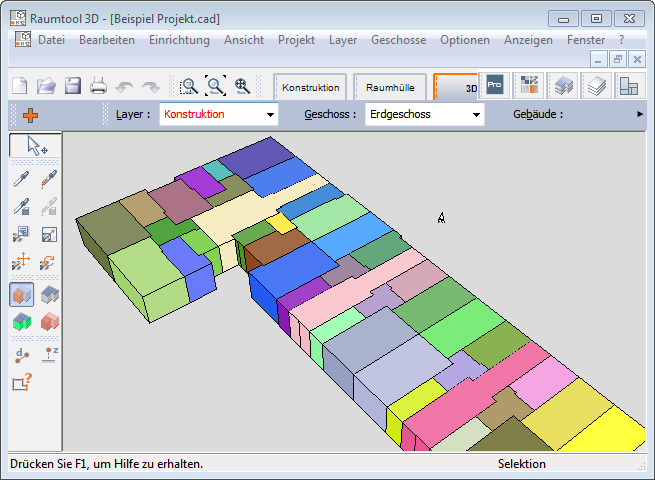
Task: Open the Anzeigen menu
Action: [x=528, y=40]
